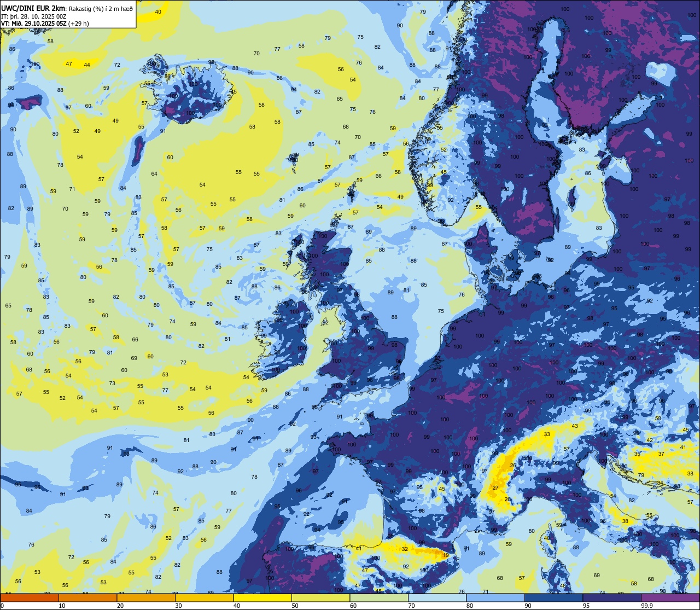Screen dimensions: 700x610
Task: Click the humidity value 33 on the map
Action: coord(547,434)
